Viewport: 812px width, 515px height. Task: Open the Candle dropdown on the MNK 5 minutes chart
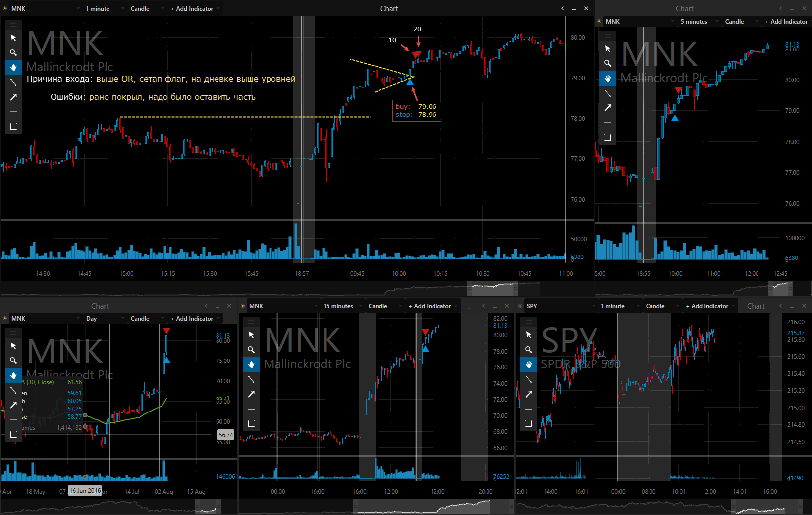[x=741, y=22]
